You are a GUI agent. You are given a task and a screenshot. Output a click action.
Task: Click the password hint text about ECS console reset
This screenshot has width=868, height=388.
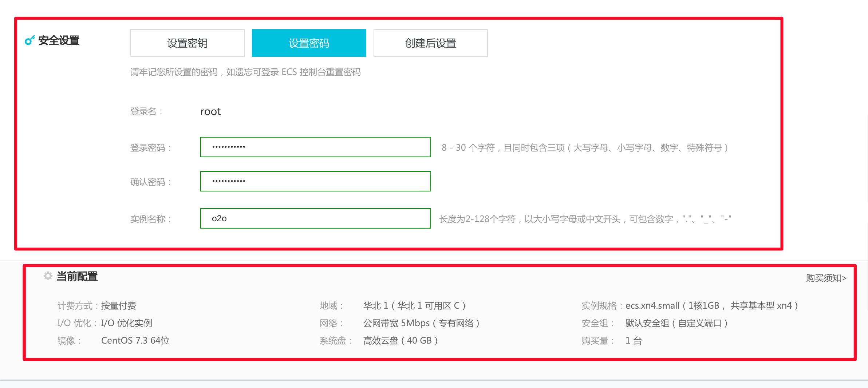point(246,72)
